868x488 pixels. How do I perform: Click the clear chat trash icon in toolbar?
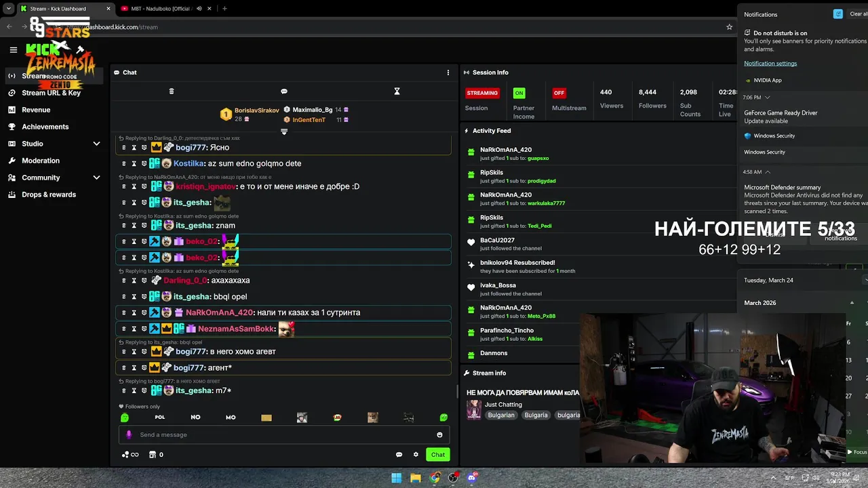pos(172,91)
